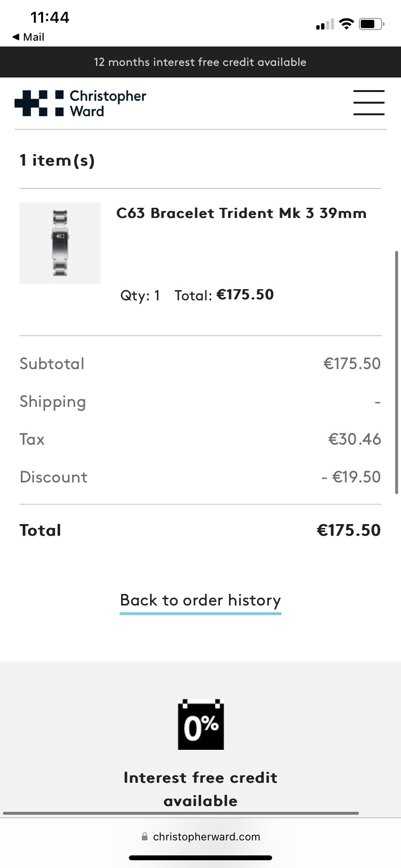Tap the bracelet product thumbnail image

60,243
